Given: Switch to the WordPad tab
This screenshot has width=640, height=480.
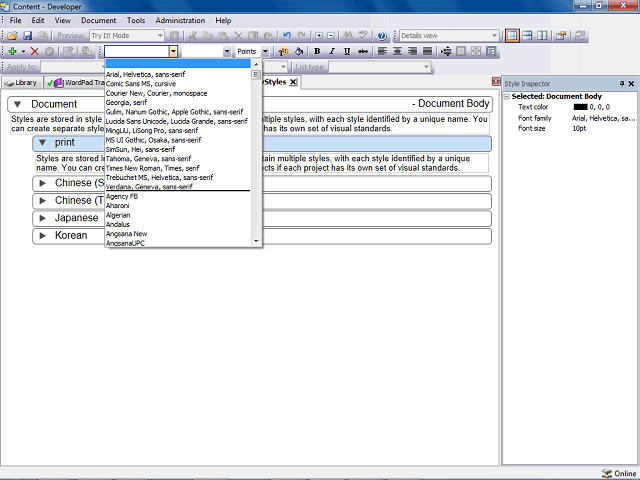Looking at the screenshot, I should point(76,83).
